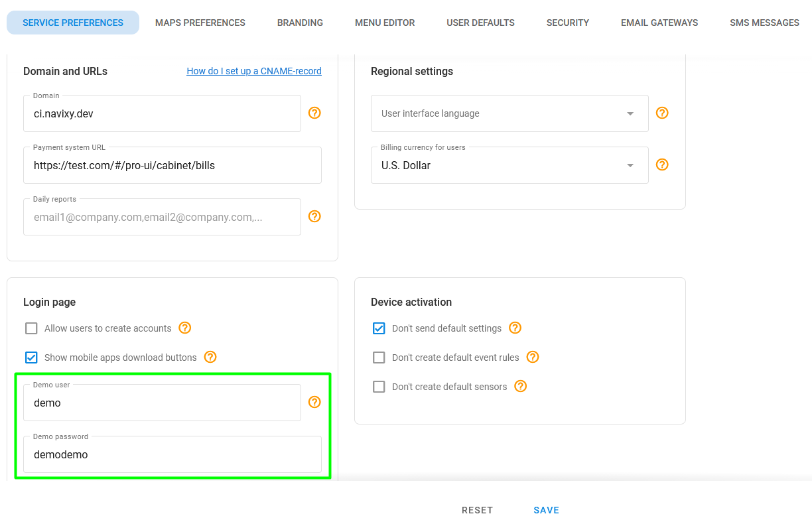The image size is (812, 522).
Task: Click the Save button
Action: [547, 510]
